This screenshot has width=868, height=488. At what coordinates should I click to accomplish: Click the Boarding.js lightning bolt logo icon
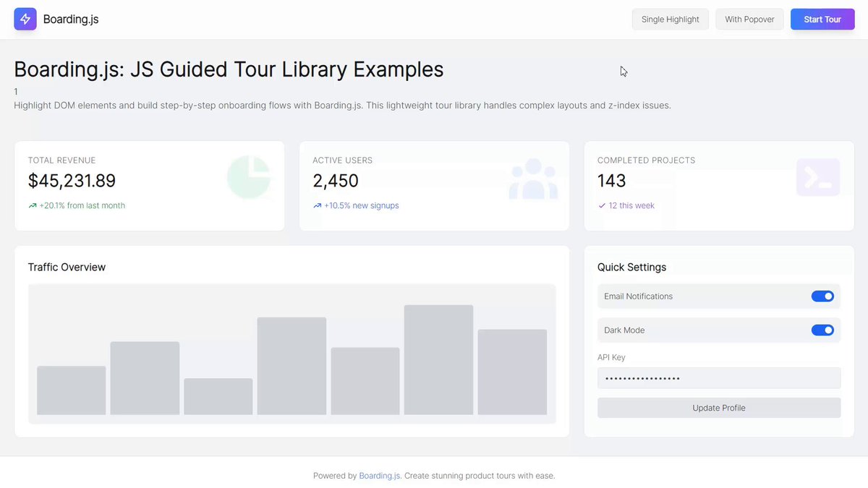pyautogui.click(x=25, y=19)
